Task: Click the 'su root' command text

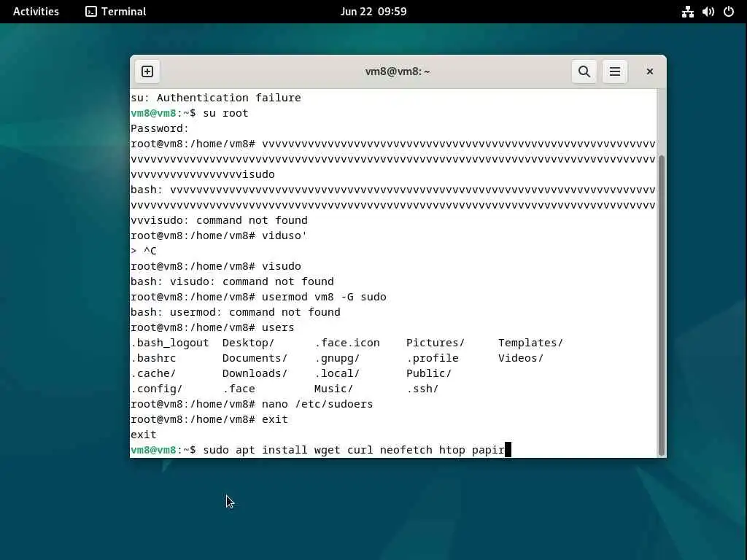Action: pos(225,113)
